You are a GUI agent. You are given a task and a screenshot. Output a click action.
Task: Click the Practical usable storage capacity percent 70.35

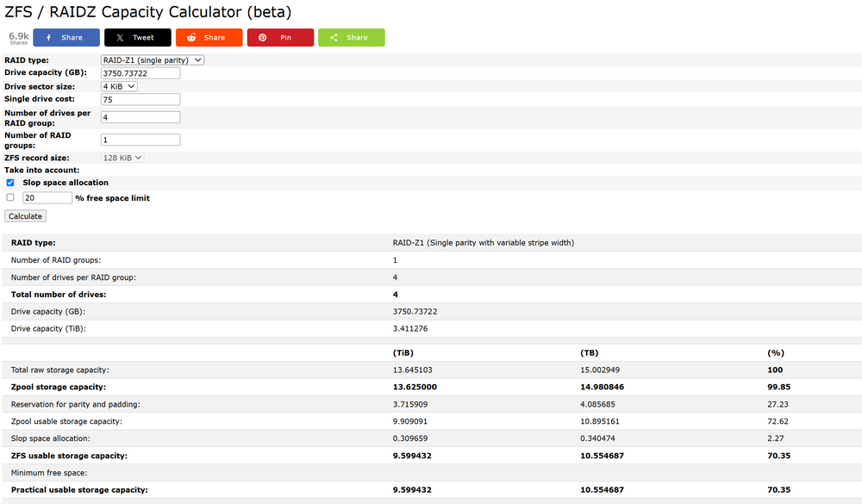tap(778, 489)
